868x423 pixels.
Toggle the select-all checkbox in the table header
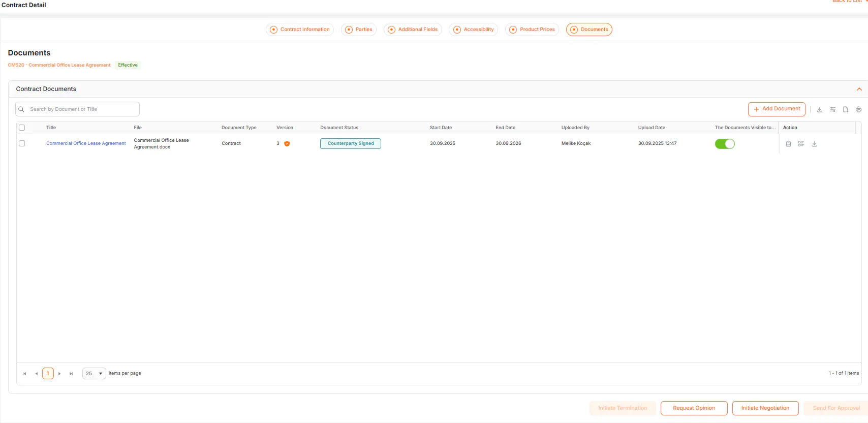22,128
